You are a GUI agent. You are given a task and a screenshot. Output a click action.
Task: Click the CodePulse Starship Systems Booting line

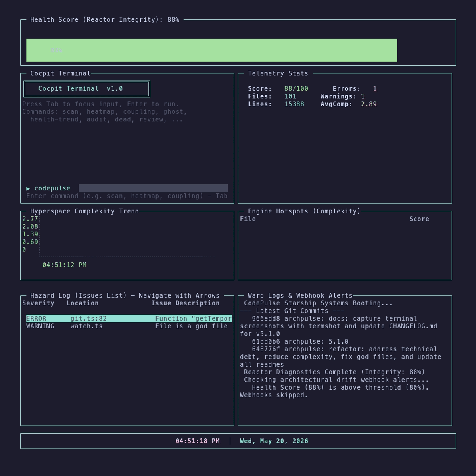point(318,303)
